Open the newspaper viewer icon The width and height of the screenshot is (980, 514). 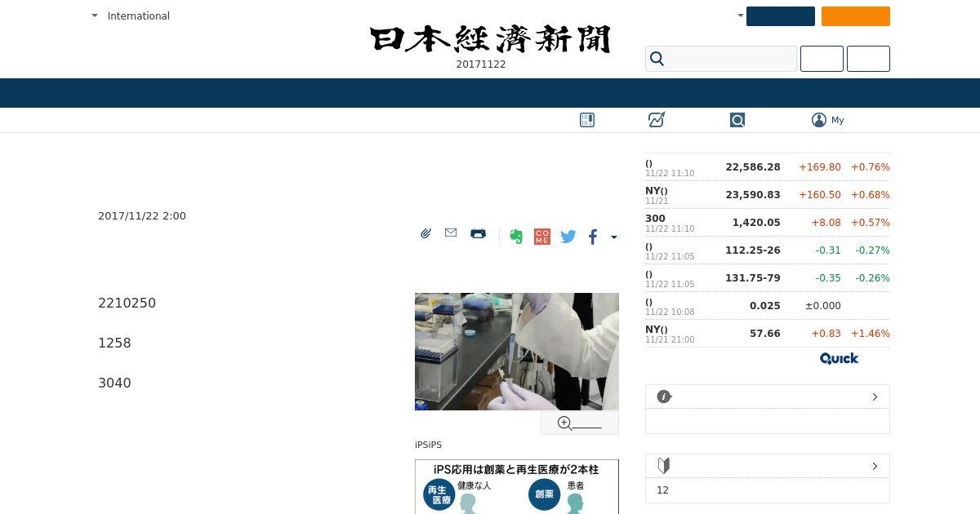587,120
